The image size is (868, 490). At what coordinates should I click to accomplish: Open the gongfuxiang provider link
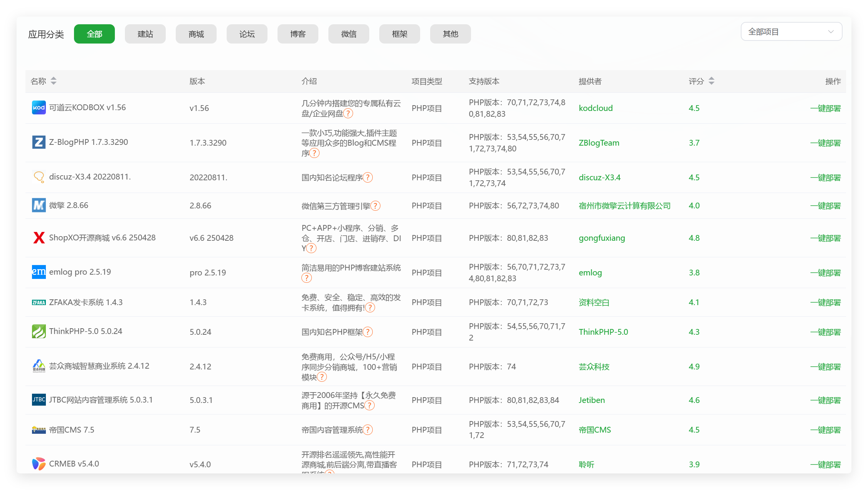click(x=602, y=238)
